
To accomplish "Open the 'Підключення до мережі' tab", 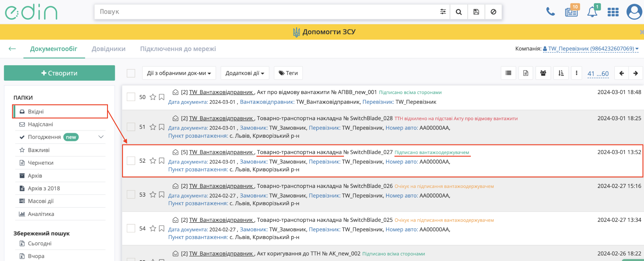I will (x=178, y=49).
